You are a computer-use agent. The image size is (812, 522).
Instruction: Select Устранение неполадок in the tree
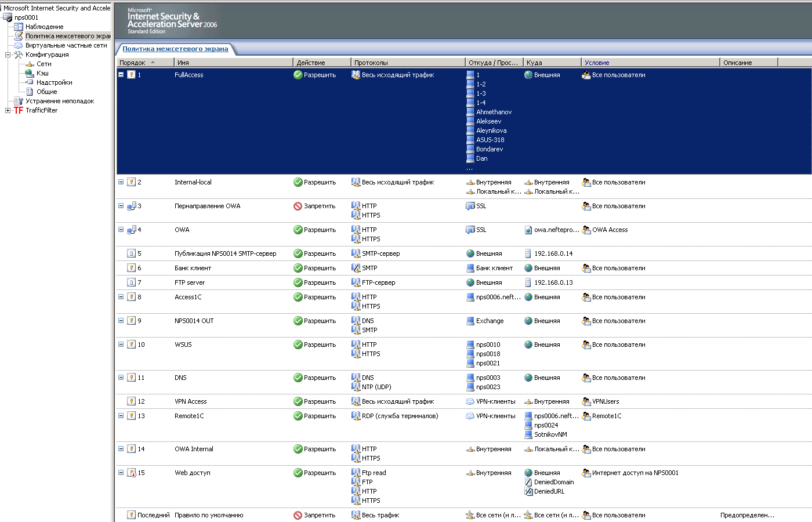(x=59, y=101)
